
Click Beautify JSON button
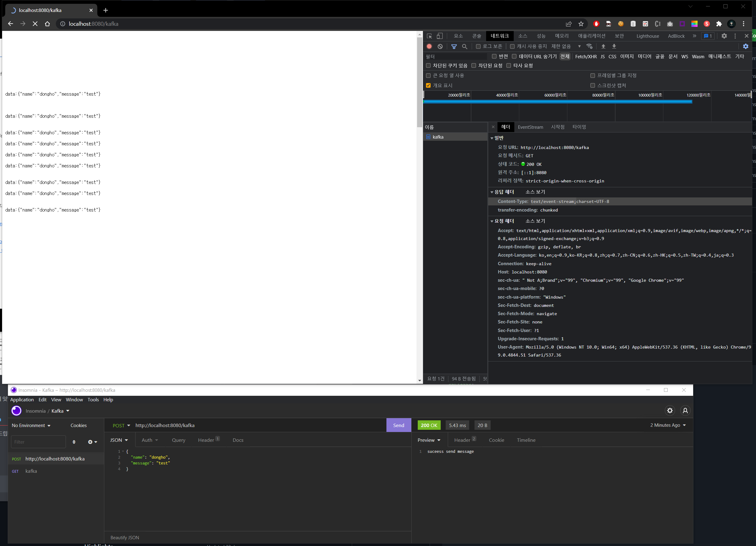pyautogui.click(x=125, y=537)
